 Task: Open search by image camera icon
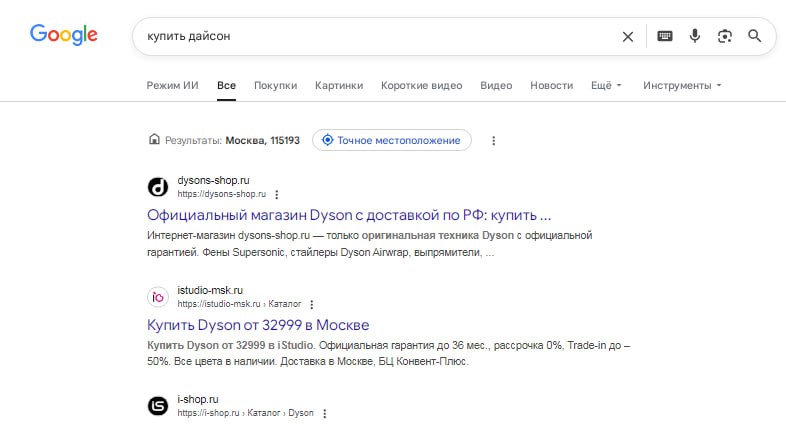pyautogui.click(x=725, y=36)
